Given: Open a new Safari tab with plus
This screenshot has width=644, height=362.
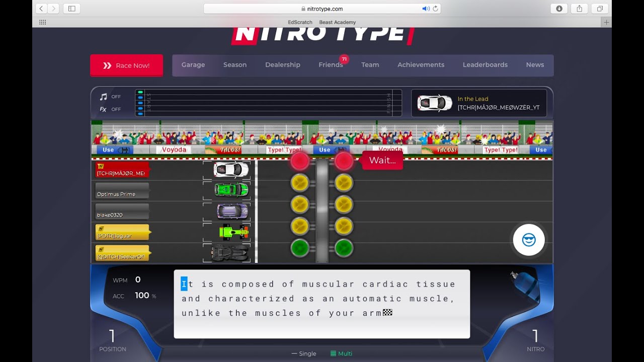Looking at the screenshot, I should [x=606, y=22].
